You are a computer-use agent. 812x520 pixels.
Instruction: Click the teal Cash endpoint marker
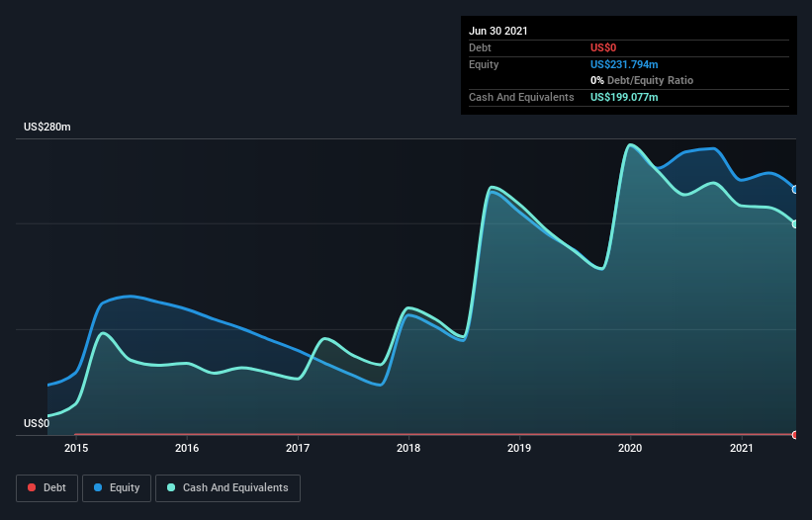795,224
